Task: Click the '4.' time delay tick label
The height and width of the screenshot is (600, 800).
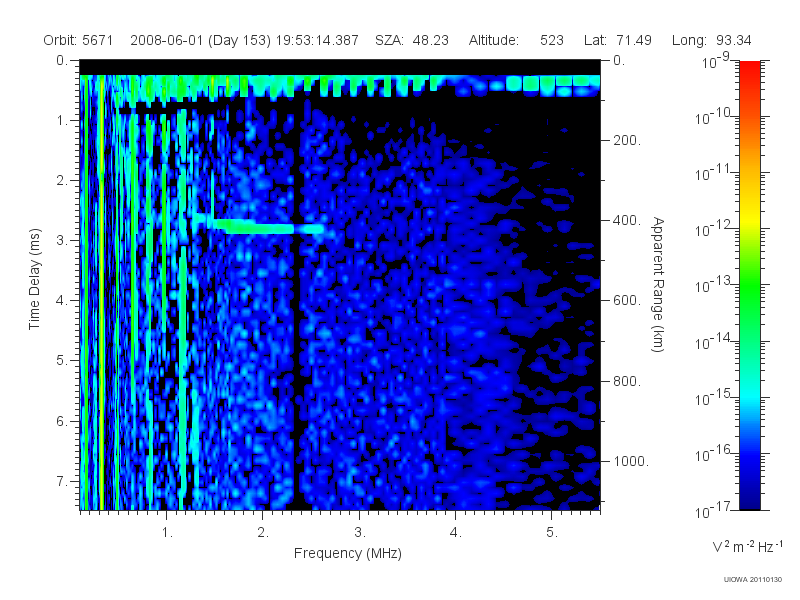Action: 62,301
